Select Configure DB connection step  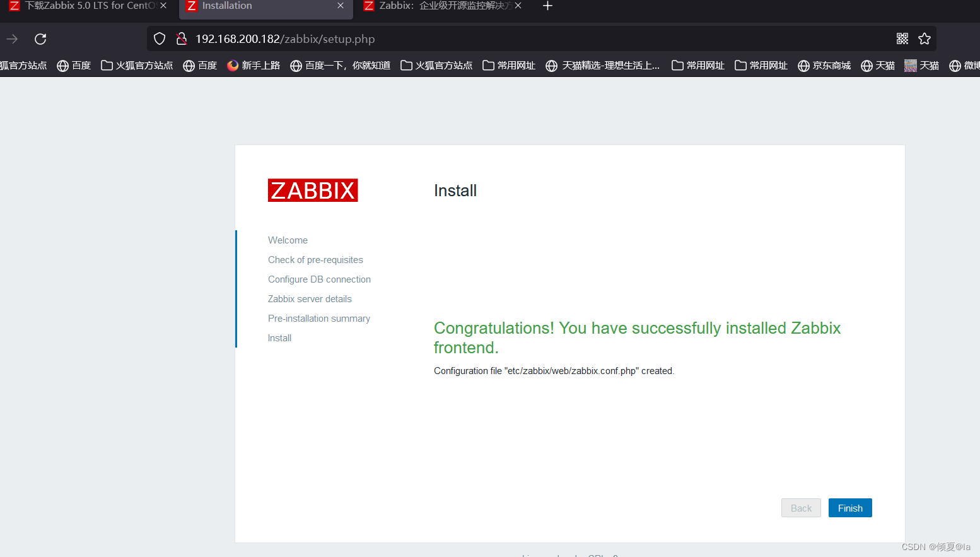click(x=319, y=279)
